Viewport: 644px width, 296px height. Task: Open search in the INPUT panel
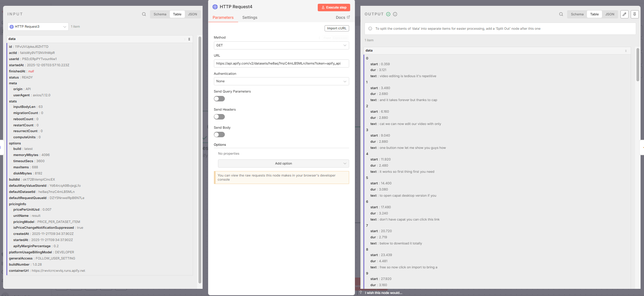144,14
